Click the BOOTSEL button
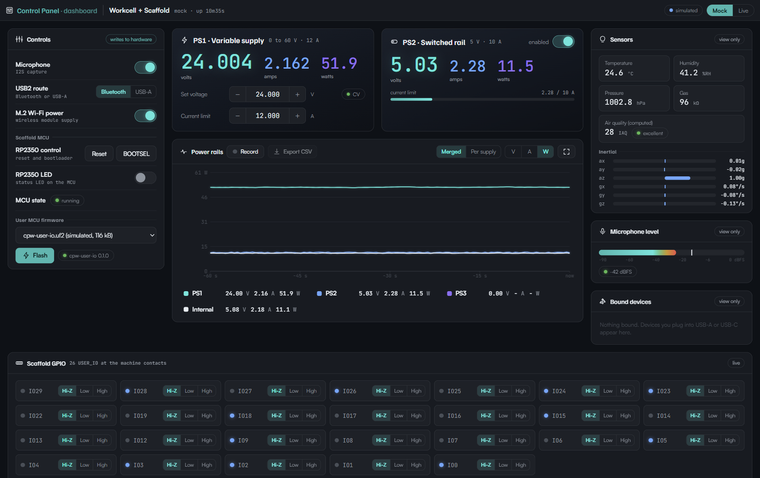Screen dimensions: 760x478 pyautogui.click(x=136, y=154)
